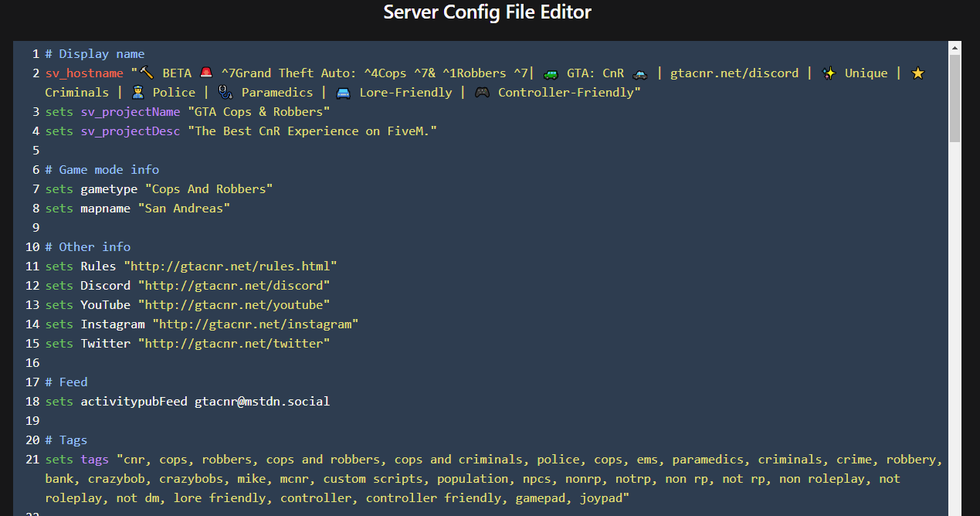Image resolution: width=980 pixels, height=516 pixels.
Task: Click the "GTA Cops & Robbers" string
Action: point(259,112)
